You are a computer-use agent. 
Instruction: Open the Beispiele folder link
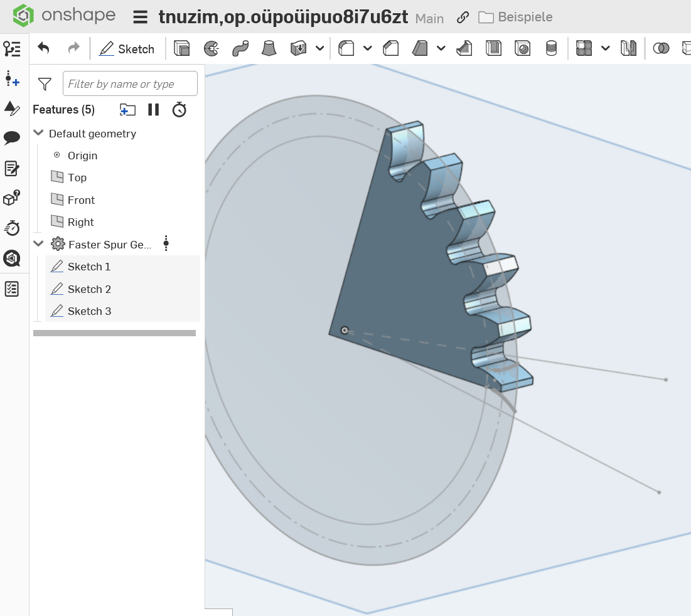pos(516,17)
